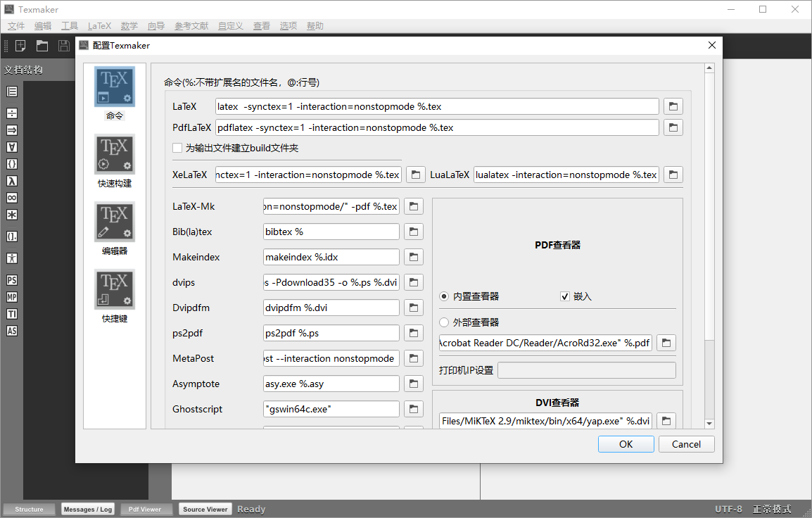Image resolution: width=812 pixels, height=518 pixels.
Task: Browse for the XeLaTeX executable
Action: click(x=415, y=175)
